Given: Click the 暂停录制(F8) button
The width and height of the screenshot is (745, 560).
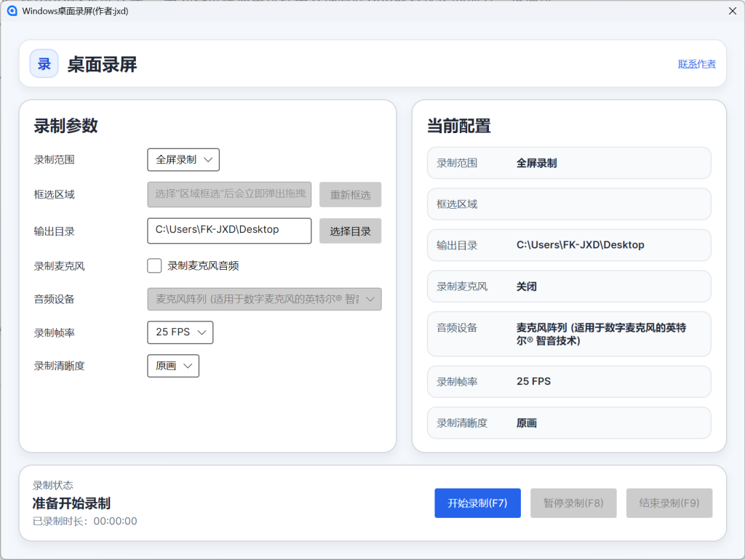Looking at the screenshot, I should [573, 503].
